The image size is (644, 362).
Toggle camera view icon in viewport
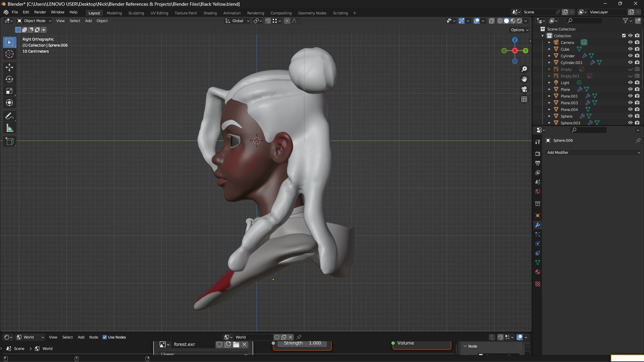524,89
